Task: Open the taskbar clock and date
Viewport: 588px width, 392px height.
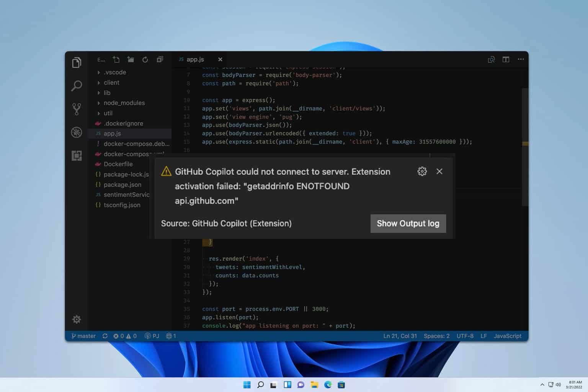Action: (x=574, y=385)
